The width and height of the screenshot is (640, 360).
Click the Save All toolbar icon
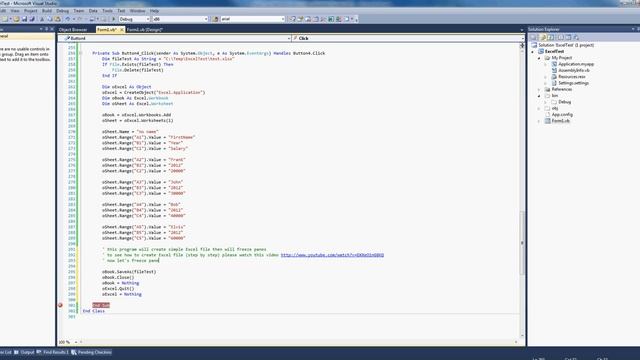point(32,19)
